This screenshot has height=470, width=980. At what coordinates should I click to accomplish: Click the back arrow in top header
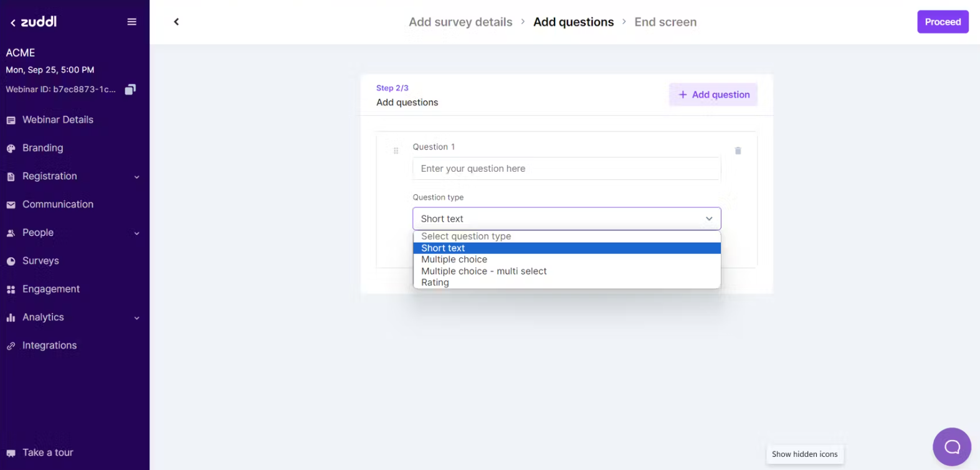click(176, 22)
